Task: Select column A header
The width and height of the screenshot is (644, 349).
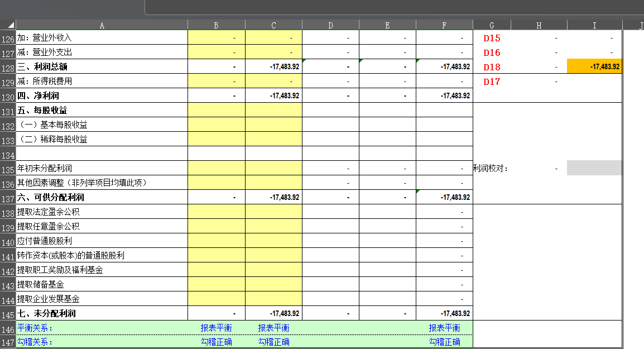Action: pyautogui.click(x=102, y=25)
